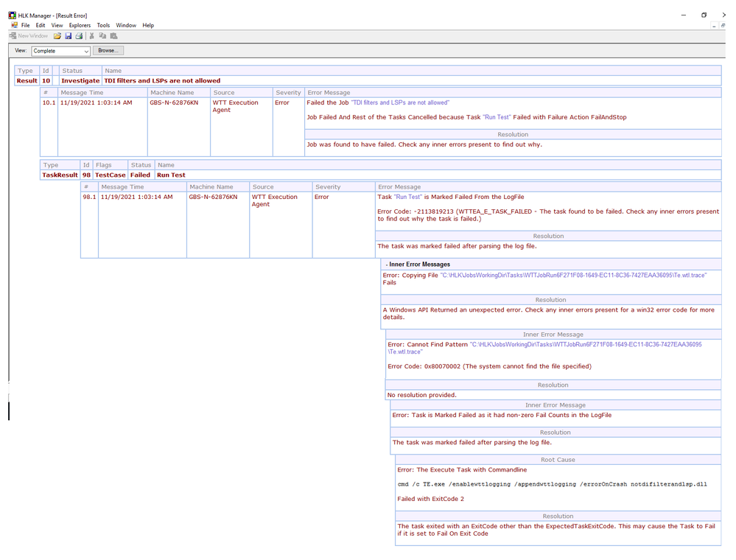Click "Job was found to have failed" resolution text
Viewport: 736px width, 560px height.
click(x=424, y=144)
